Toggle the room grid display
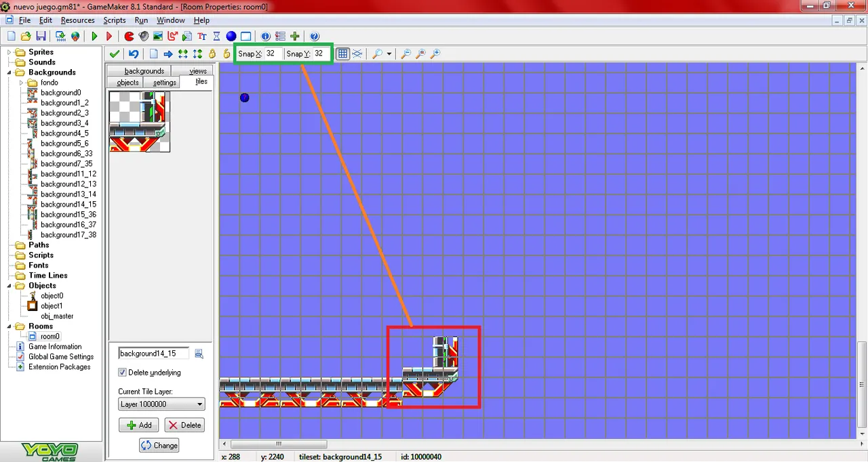The image size is (868, 462). click(x=342, y=54)
